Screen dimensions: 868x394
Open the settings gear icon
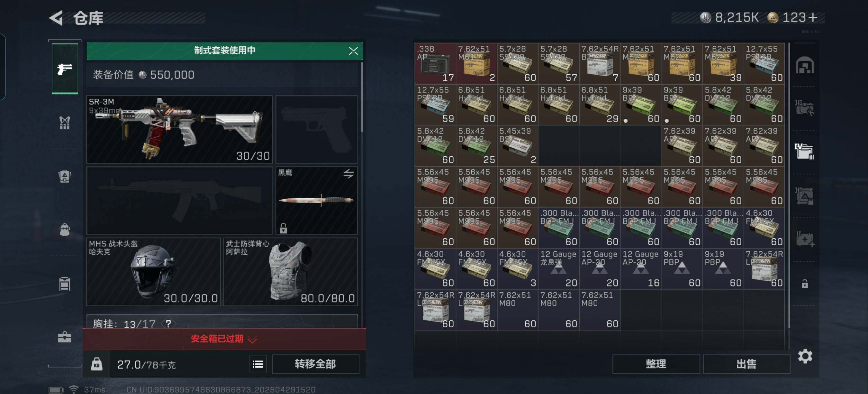tap(805, 356)
